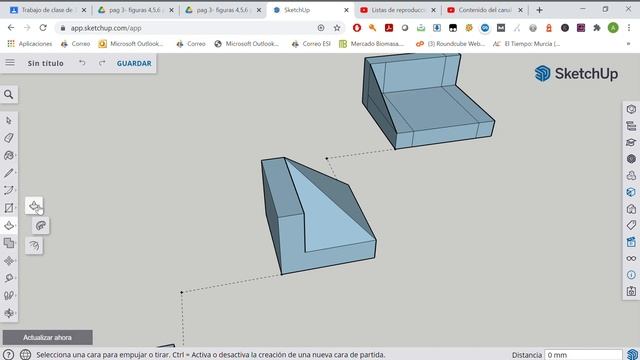640x360 pixels.
Task: Click the Sin título model name
Action: tap(46, 63)
